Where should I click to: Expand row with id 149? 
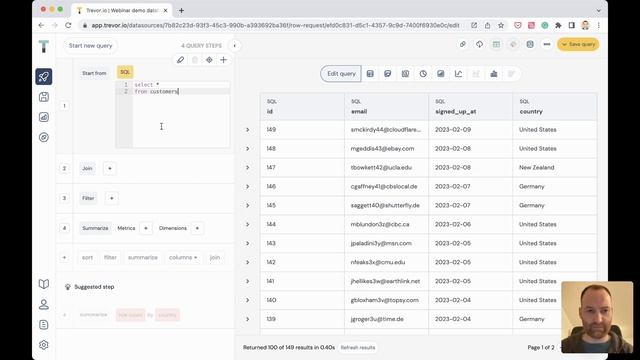pyautogui.click(x=247, y=130)
